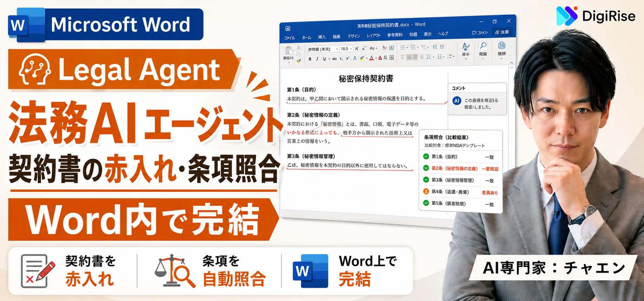The image size is (644, 301).
Task: Click the orange warning icon beside 第4条
Action: (x=426, y=191)
